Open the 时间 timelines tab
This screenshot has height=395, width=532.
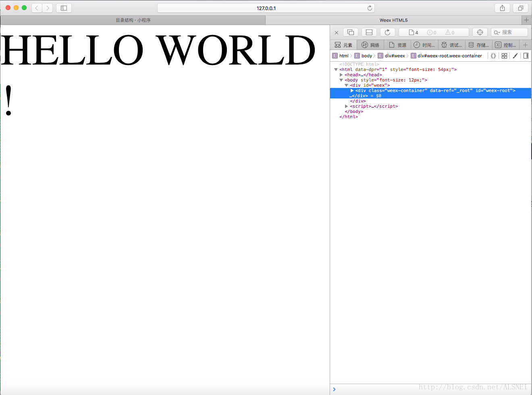[424, 45]
